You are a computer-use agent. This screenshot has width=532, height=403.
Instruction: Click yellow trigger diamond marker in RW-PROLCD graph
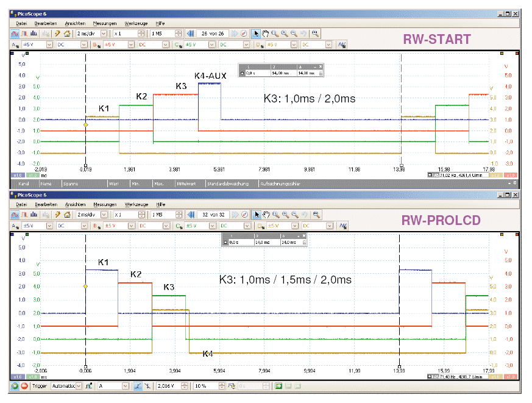(86, 286)
